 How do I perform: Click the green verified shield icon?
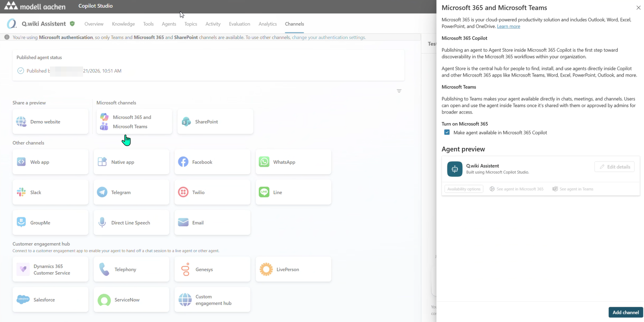click(72, 23)
